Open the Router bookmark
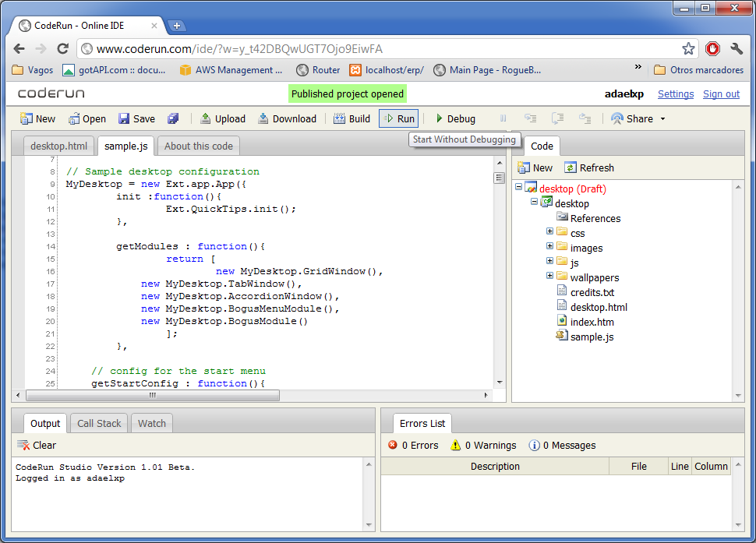 318,70
